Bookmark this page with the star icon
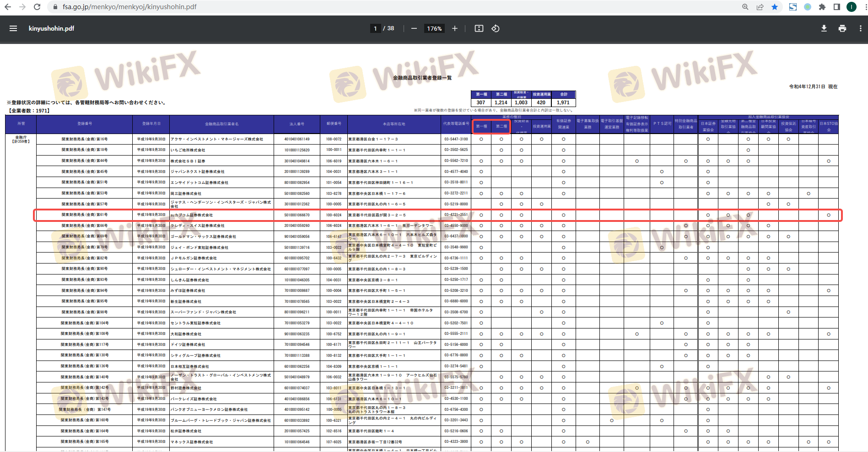The image size is (868, 452). tap(775, 7)
